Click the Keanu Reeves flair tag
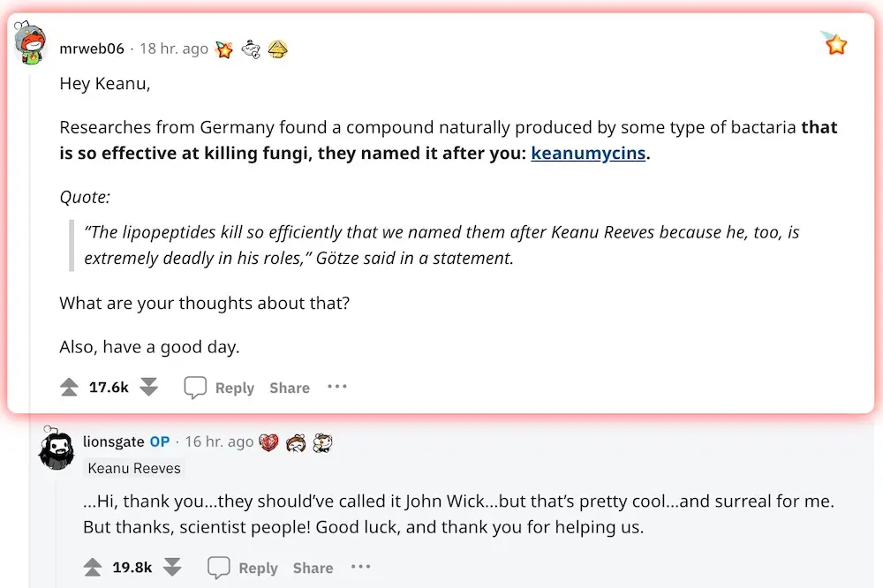This screenshot has height=588, width=883. tap(134, 468)
